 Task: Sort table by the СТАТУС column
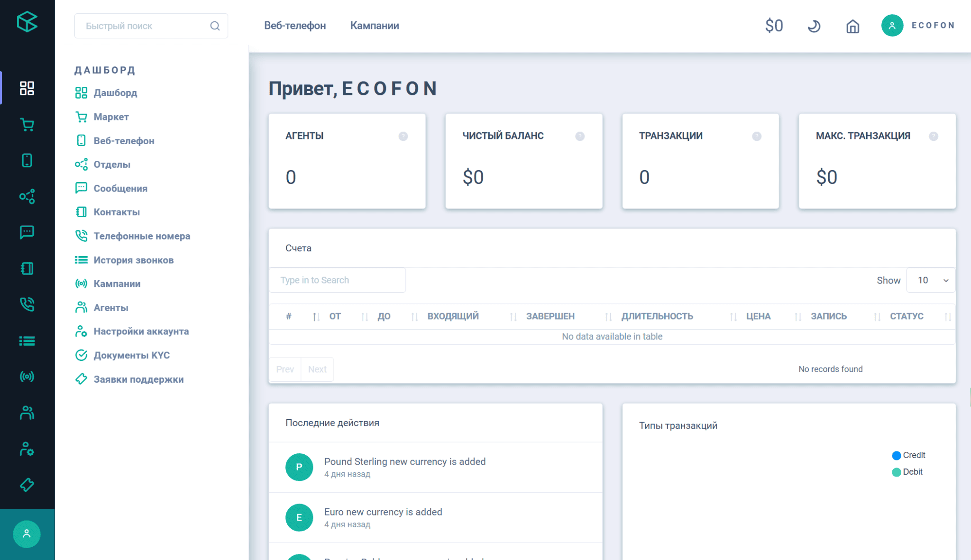point(919,316)
